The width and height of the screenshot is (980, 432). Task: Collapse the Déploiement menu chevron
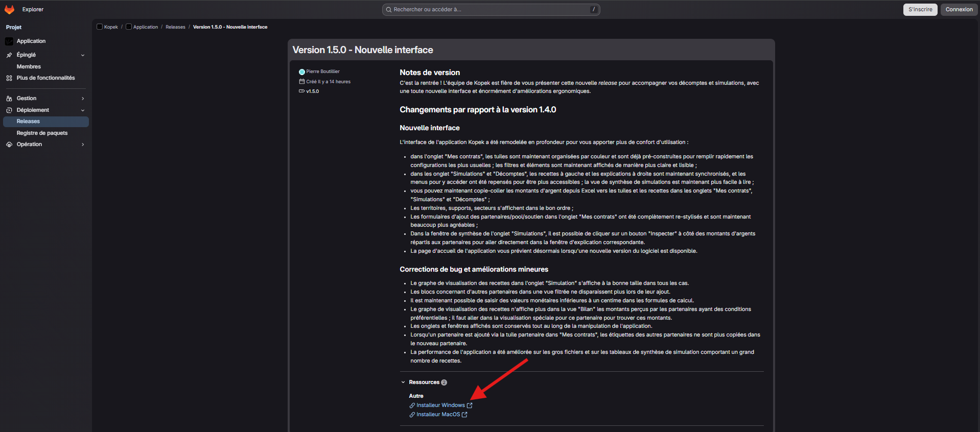[83, 110]
